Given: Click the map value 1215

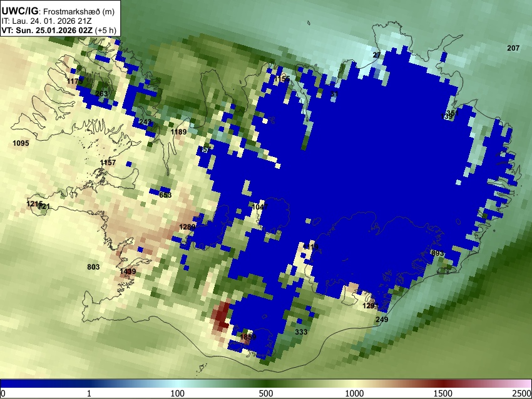Looking at the screenshot, I should tap(34, 204).
